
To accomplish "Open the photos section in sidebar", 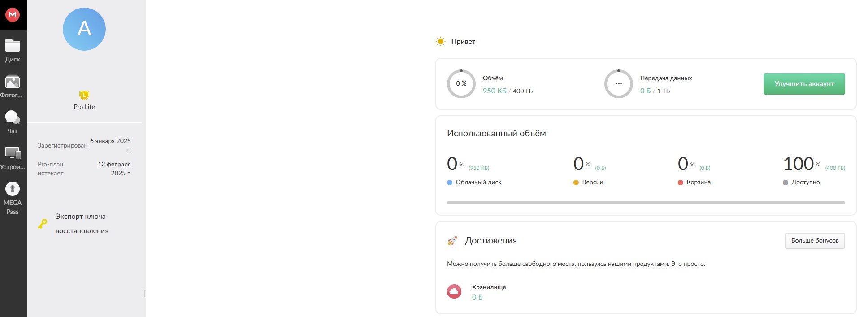I will pyautogui.click(x=13, y=86).
